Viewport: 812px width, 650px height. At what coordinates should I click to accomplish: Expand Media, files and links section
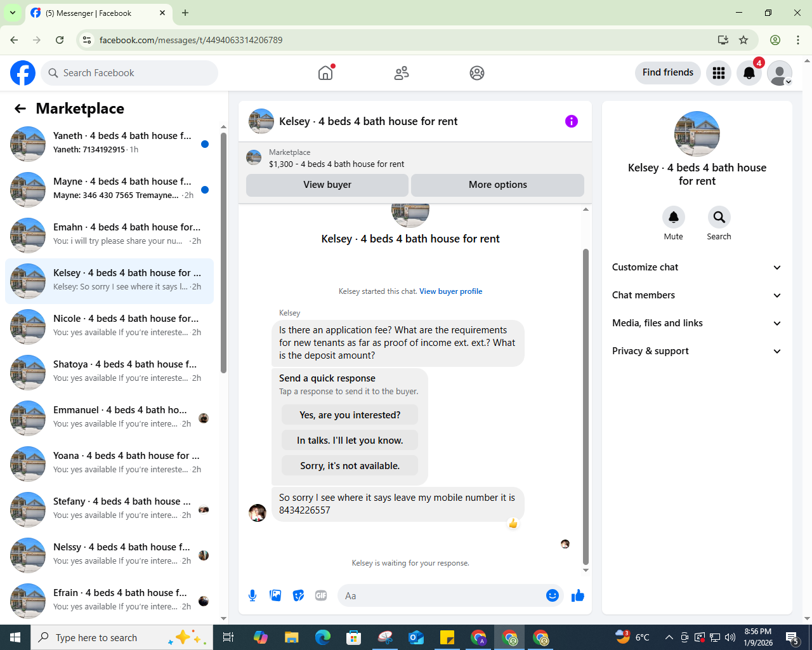697,323
